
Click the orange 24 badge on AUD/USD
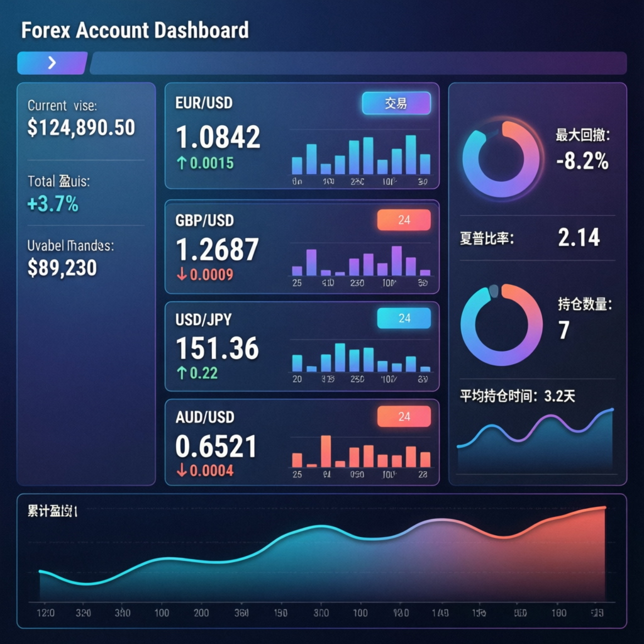(x=404, y=416)
